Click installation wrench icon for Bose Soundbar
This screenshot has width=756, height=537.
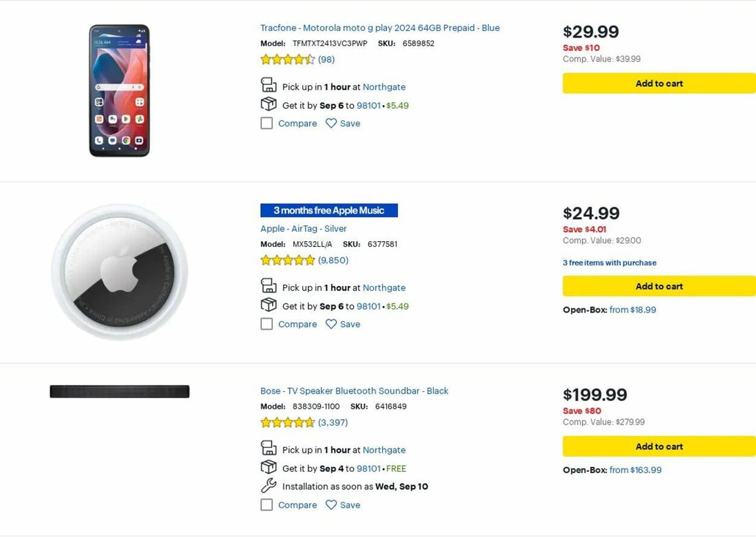click(269, 485)
